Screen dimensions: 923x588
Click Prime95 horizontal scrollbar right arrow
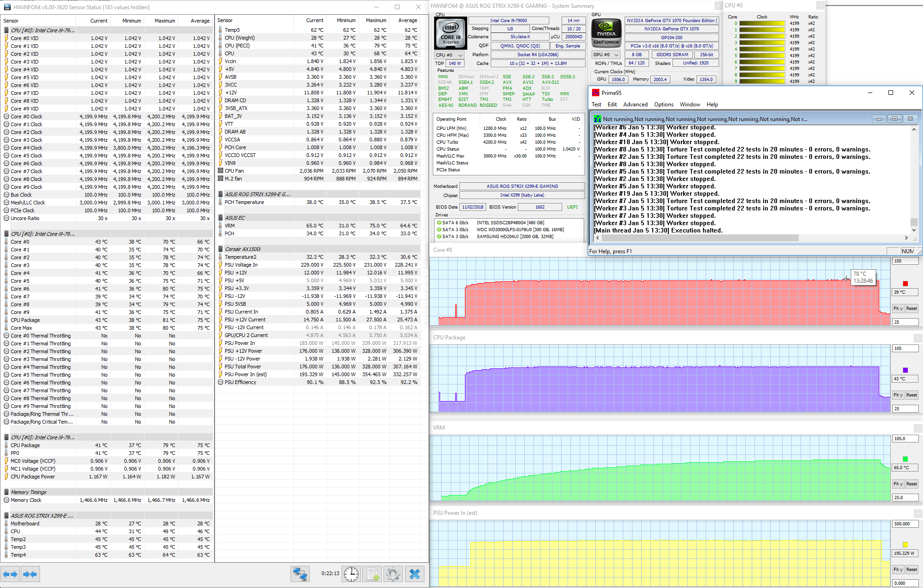(x=906, y=238)
